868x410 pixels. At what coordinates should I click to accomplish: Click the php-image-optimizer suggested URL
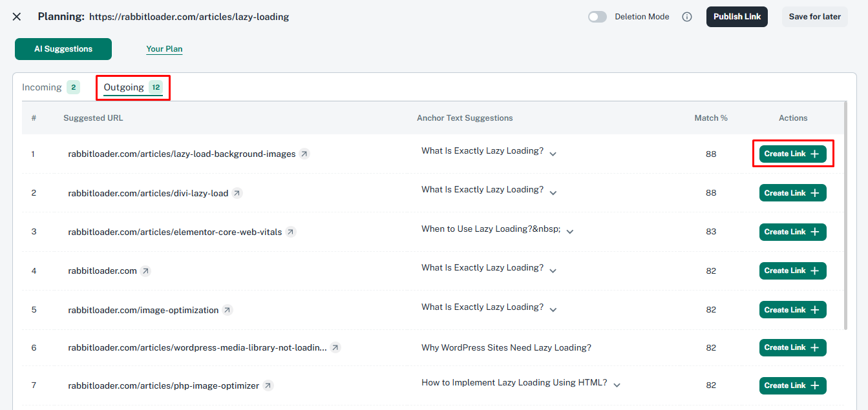point(164,385)
